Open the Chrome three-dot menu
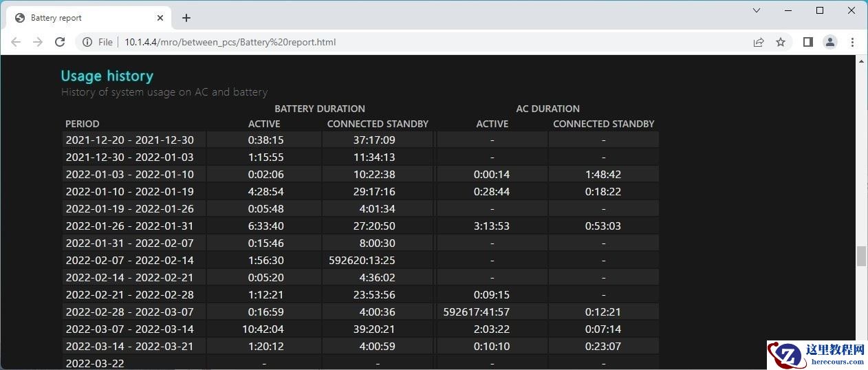The image size is (868, 370). point(852,42)
